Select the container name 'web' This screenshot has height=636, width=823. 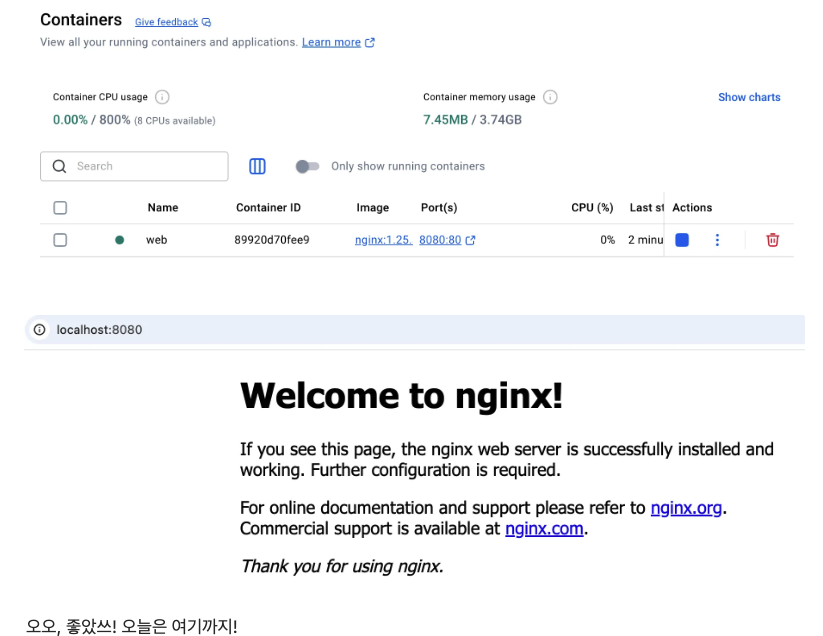tap(156, 240)
